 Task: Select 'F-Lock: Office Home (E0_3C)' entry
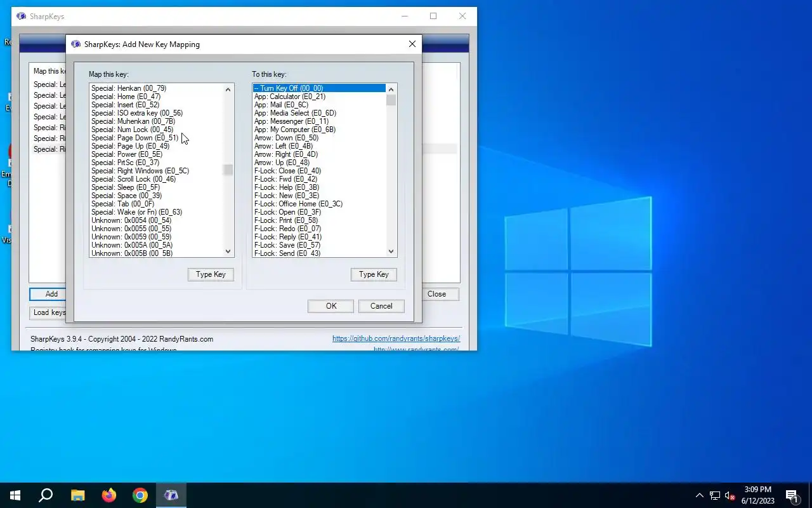click(x=319, y=204)
